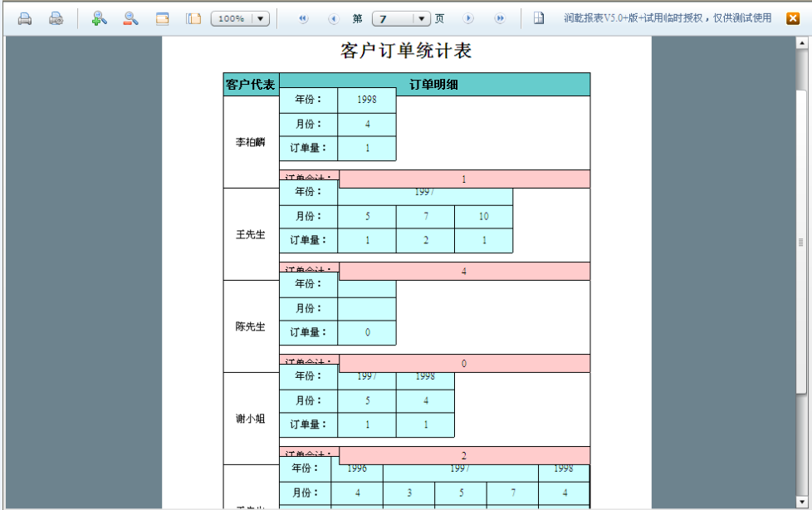Click the vertical scrollbar up arrow
The image size is (812, 510).
pyautogui.click(x=801, y=44)
